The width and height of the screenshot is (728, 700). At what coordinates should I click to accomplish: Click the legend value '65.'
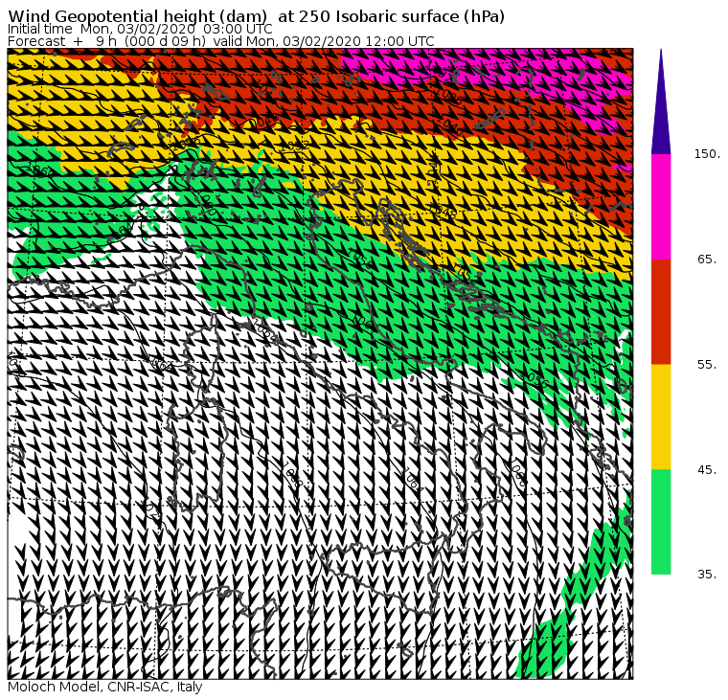pos(707,259)
